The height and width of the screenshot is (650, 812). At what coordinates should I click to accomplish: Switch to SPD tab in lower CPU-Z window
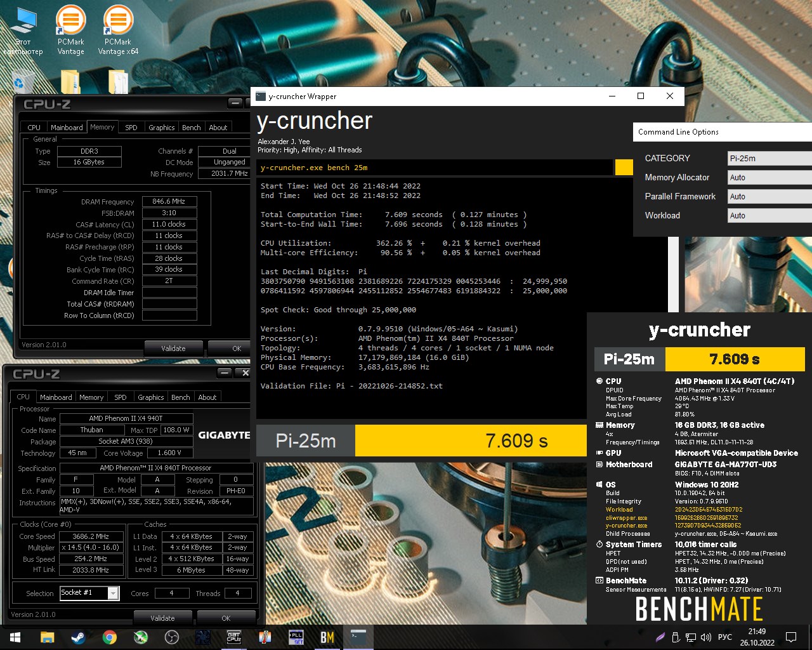tap(121, 397)
